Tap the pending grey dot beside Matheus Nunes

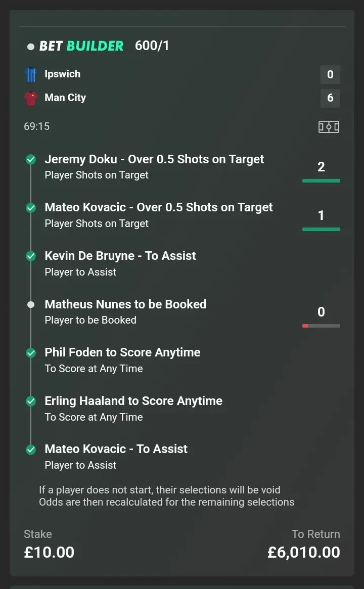pyautogui.click(x=31, y=305)
